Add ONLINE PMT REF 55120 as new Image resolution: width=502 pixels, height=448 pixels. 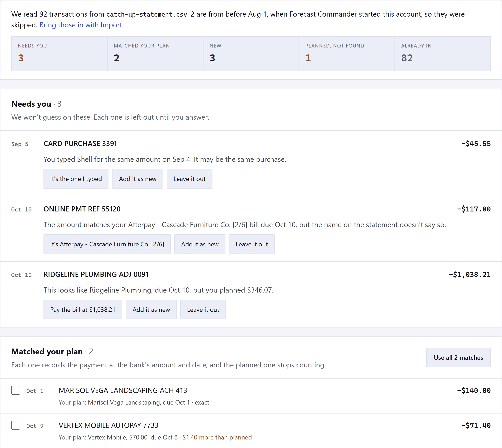click(200, 244)
